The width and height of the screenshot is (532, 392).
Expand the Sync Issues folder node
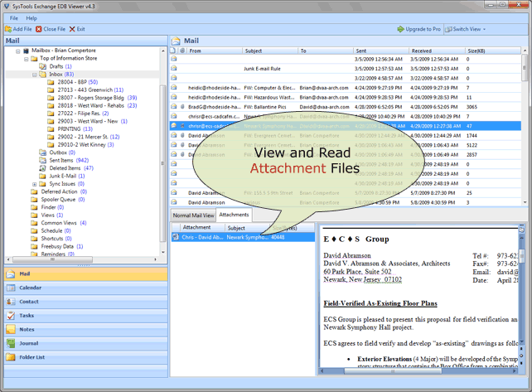tap(35, 184)
